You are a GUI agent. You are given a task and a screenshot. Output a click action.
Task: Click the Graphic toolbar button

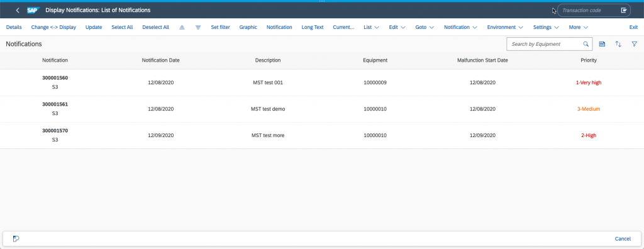248,27
